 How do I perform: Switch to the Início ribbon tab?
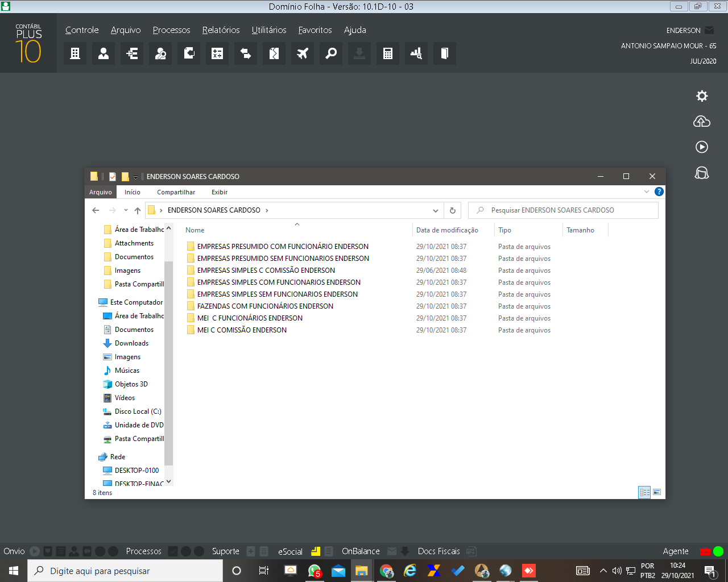pos(133,192)
